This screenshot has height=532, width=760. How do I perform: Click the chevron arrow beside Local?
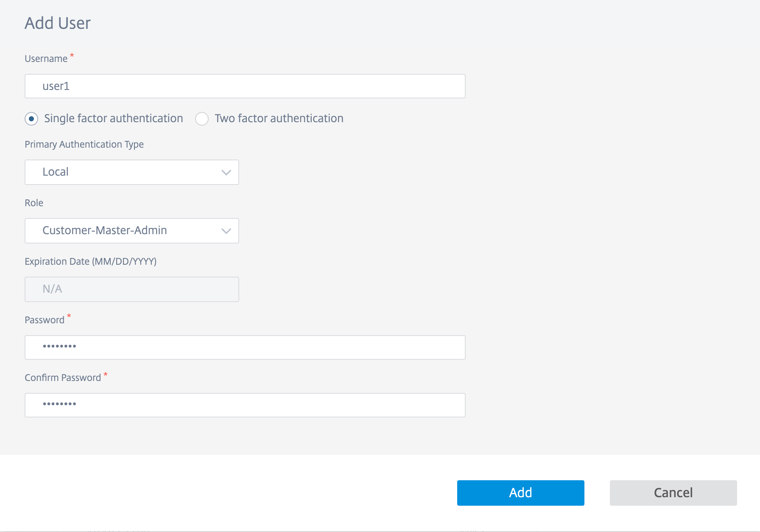coord(226,172)
